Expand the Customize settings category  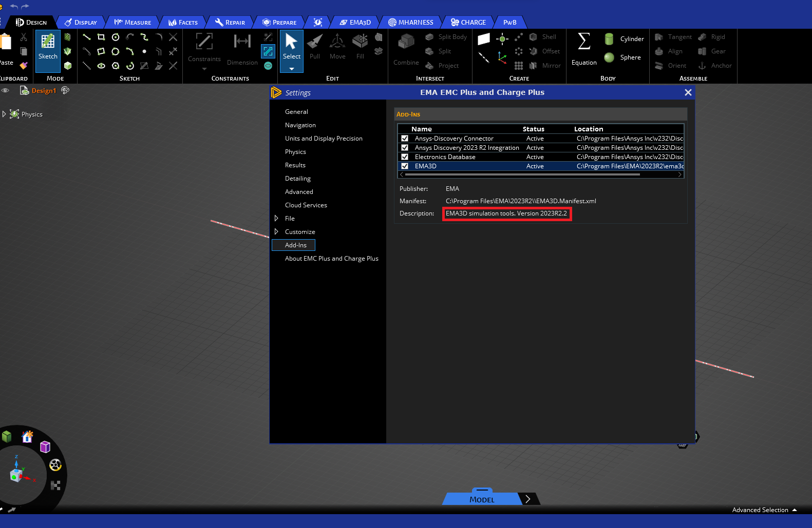276,232
